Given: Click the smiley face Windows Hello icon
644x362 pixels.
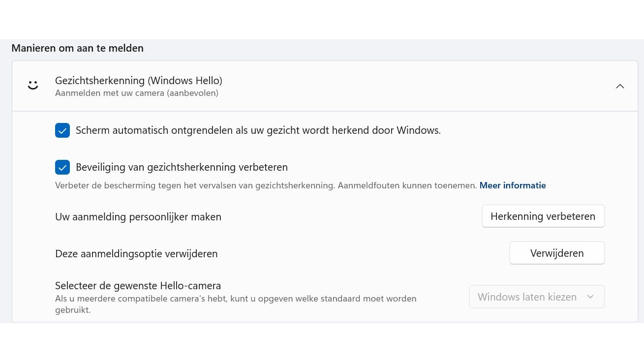Looking at the screenshot, I should pos(33,86).
